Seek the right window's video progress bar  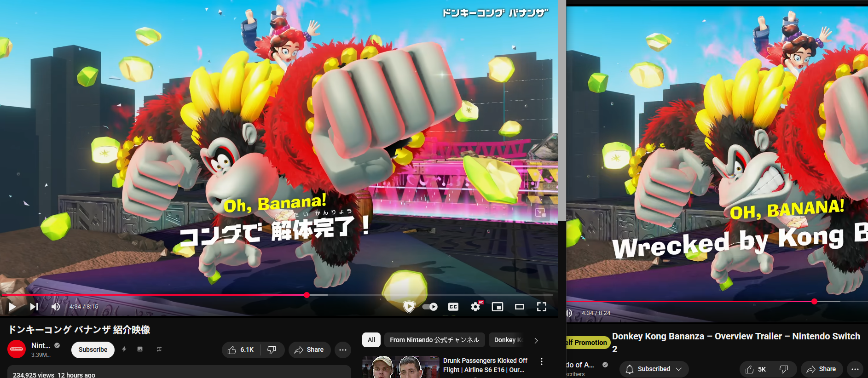[x=717, y=301]
